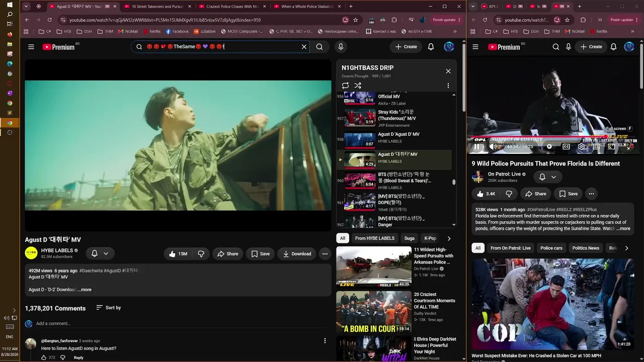Open more actions for 9 Wild Police Pursuits
This screenshot has height=362, width=644.
[591, 194]
